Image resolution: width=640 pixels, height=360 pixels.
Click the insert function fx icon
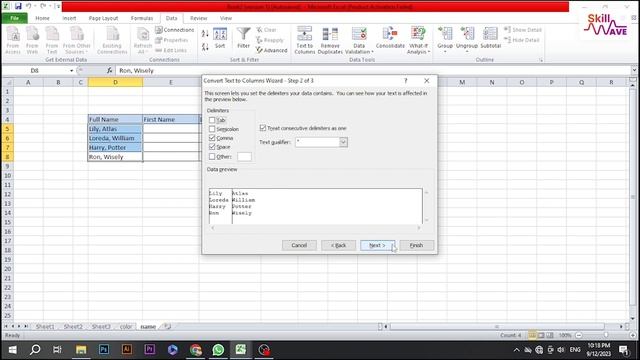(x=109, y=71)
